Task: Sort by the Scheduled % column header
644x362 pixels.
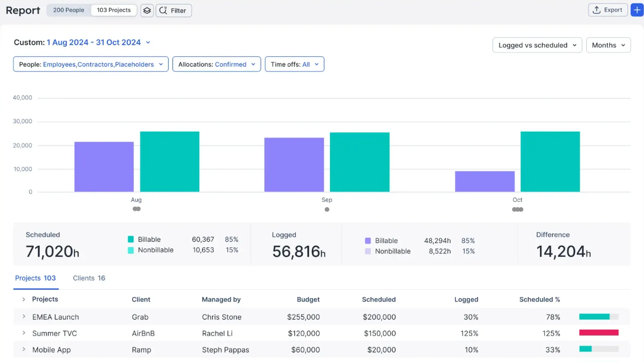Action: (x=539, y=300)
